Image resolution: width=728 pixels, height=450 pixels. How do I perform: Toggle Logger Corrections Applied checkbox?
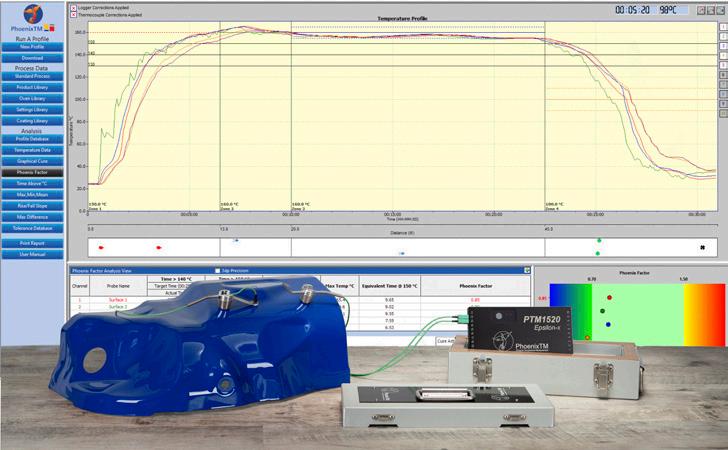pyautogui.click(x=73, y=8)
